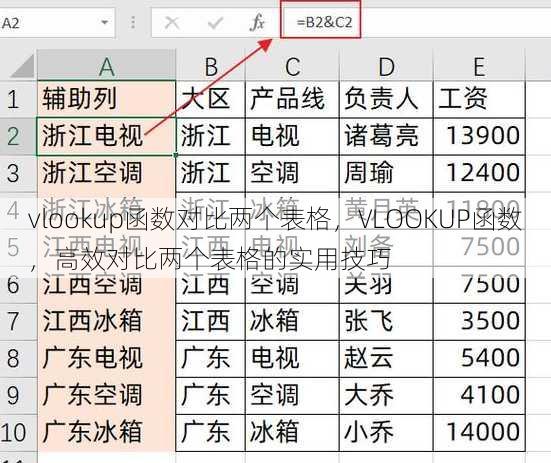Click '浙江' cell in row 3 column B

pyautogui.click(x=210, y=173)
